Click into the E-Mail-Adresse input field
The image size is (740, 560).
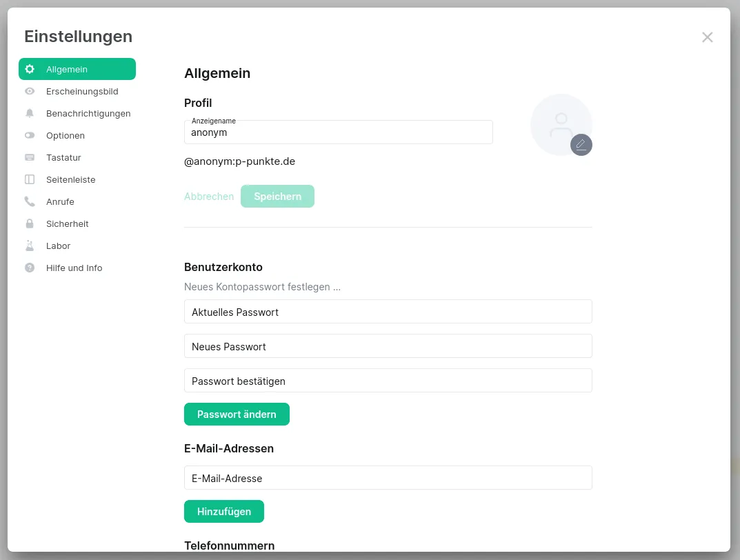(x=388, y=478)
